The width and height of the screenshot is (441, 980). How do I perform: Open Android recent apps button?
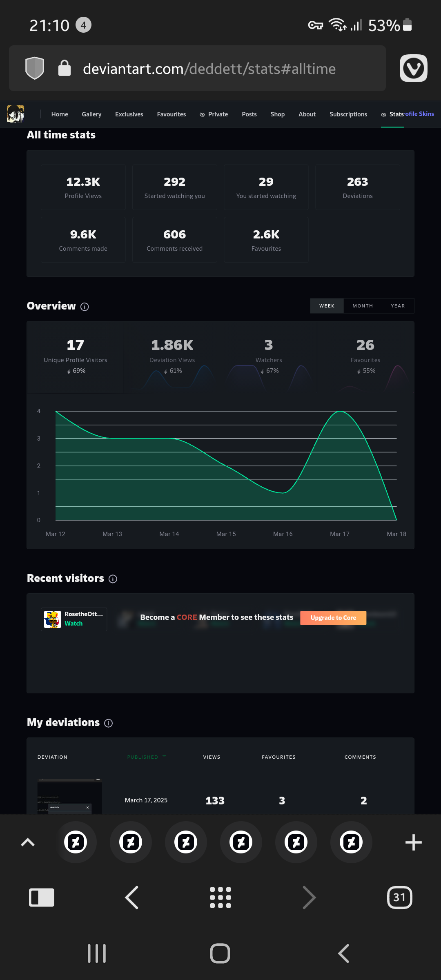(97, 953)
